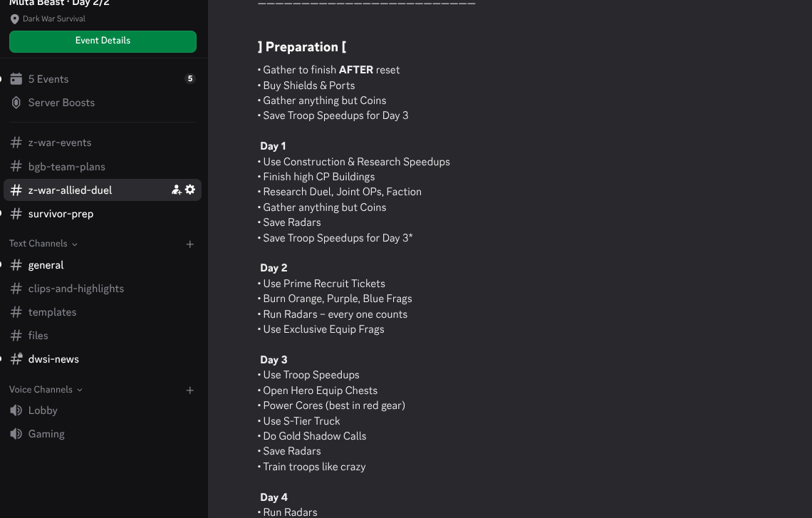Click the Event Details button
Viewport: 812px width, 518px height.
(x=103, y=41)
